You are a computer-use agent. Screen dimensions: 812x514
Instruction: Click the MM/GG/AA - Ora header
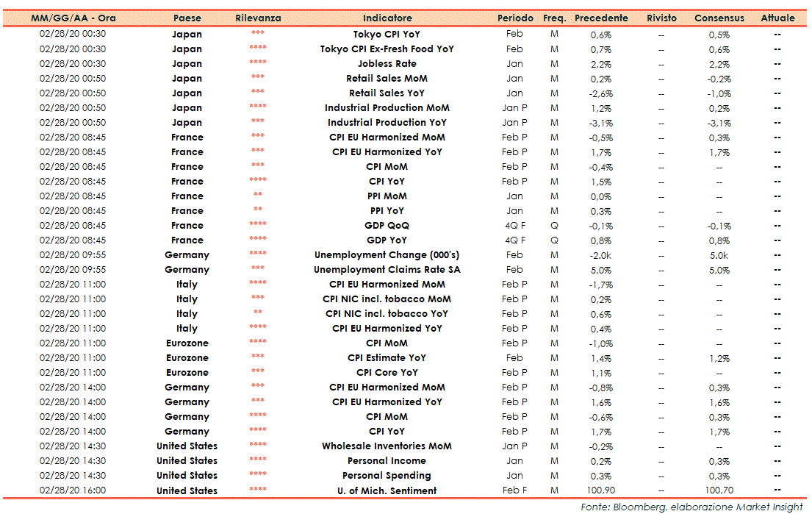click(73, 18)
